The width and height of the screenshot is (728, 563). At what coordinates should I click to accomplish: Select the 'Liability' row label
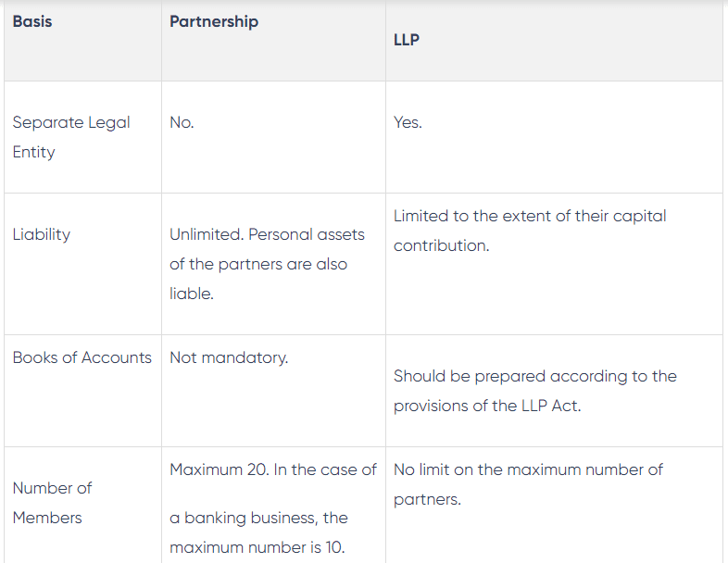[42, 234]
